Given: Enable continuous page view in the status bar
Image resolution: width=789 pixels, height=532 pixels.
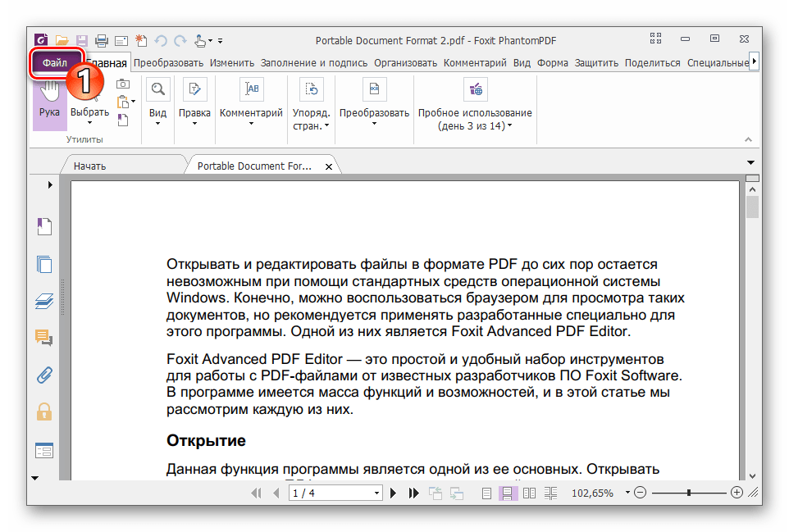Looking at the screenshot, I should [509, 493].
